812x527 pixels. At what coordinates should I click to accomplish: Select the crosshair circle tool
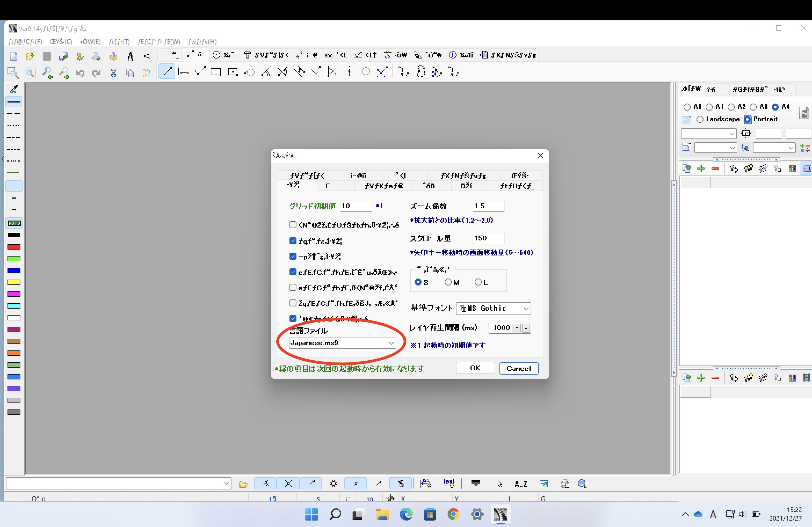(366, 72)
